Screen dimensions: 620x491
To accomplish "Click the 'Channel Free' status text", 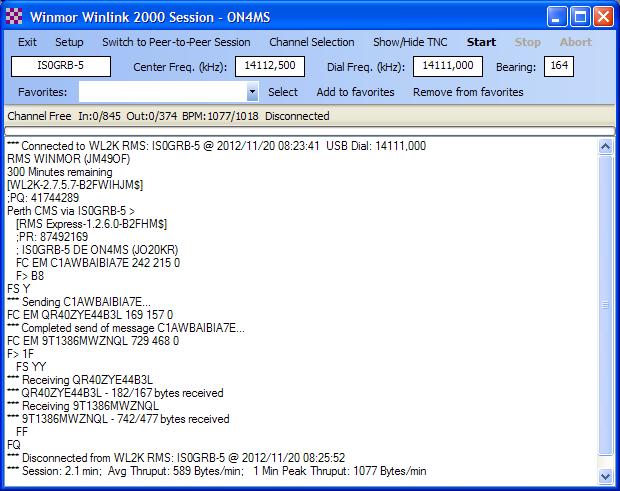I will [40, 116].
